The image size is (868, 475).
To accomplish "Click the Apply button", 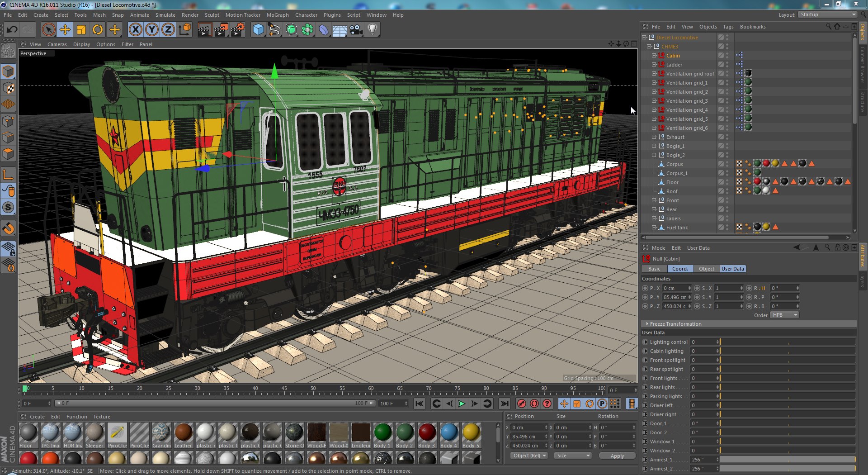I will pyautogui.click(x=617, y=456).
